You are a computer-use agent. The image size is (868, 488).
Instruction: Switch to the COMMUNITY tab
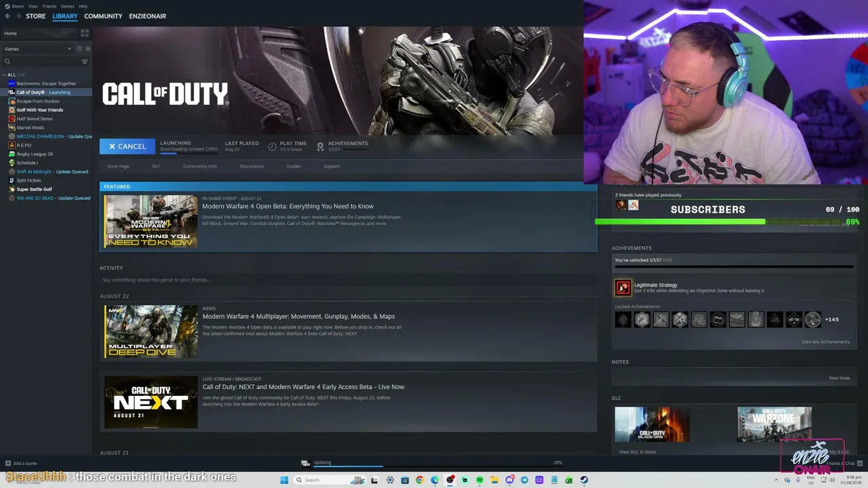click(x=103, y=16)
